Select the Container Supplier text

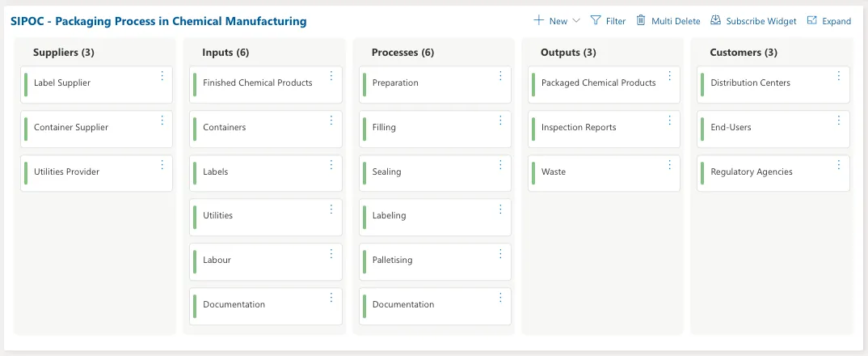(x=71, y=128)
